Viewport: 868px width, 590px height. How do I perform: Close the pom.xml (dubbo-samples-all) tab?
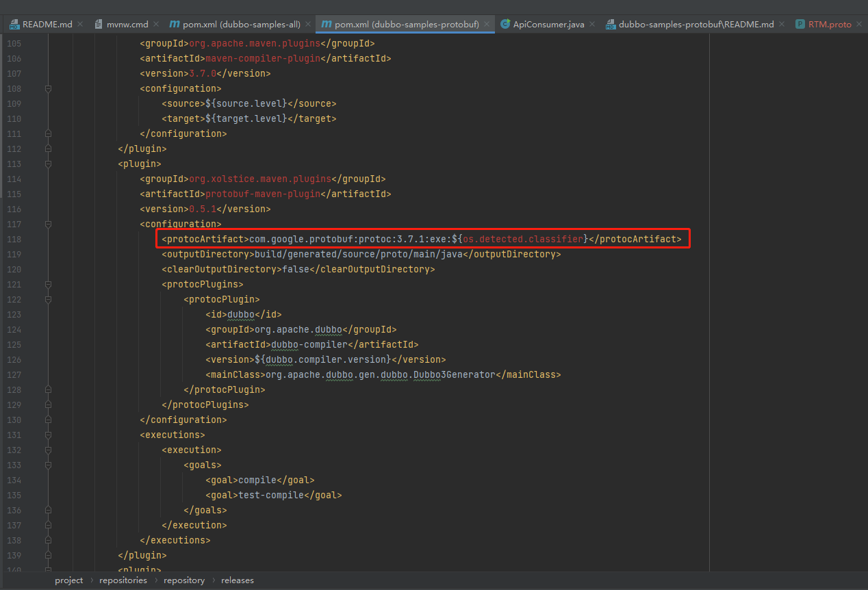(x=307, y=24)
